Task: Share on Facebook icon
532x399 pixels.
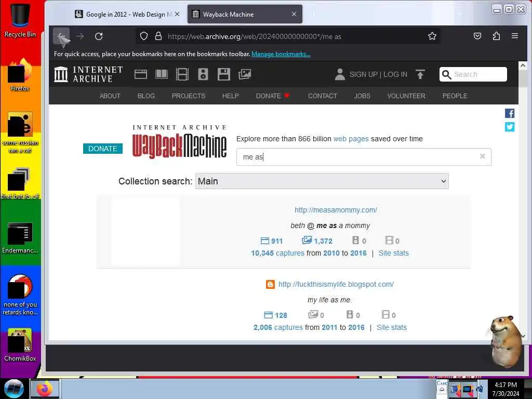Action: [x=510, y=113]
